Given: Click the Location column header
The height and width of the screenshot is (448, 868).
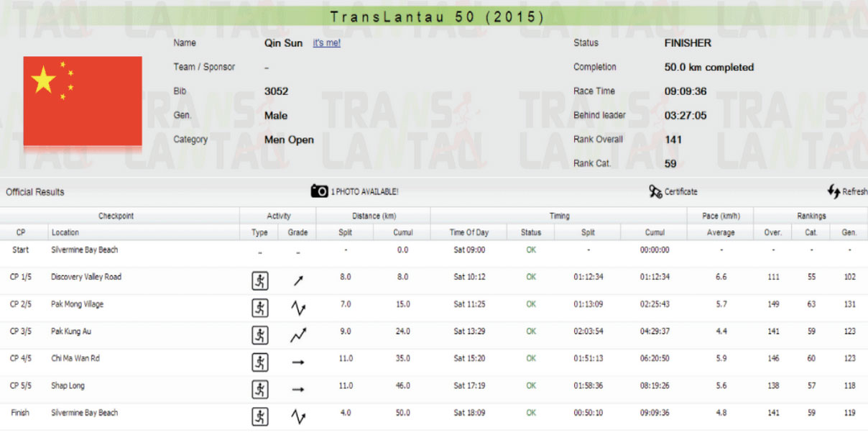Looking at the screenshot, I should pyautogui.click(x=65, y=232).
